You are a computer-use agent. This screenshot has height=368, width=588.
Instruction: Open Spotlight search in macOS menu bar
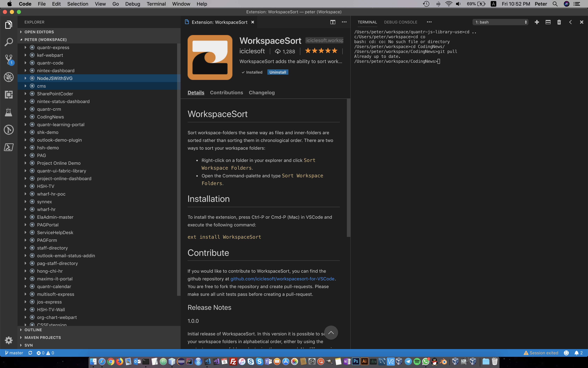click(x=555, y=4)
